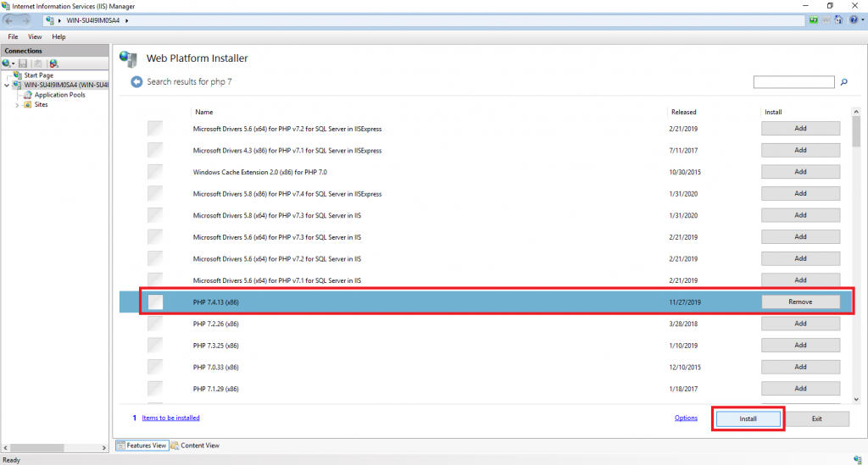This screenshot has height=465, width=868.
Task: Select the 'PHP 7.0.33 (x86)' row name
Action: pyautogui.click(x=216, y=367)
